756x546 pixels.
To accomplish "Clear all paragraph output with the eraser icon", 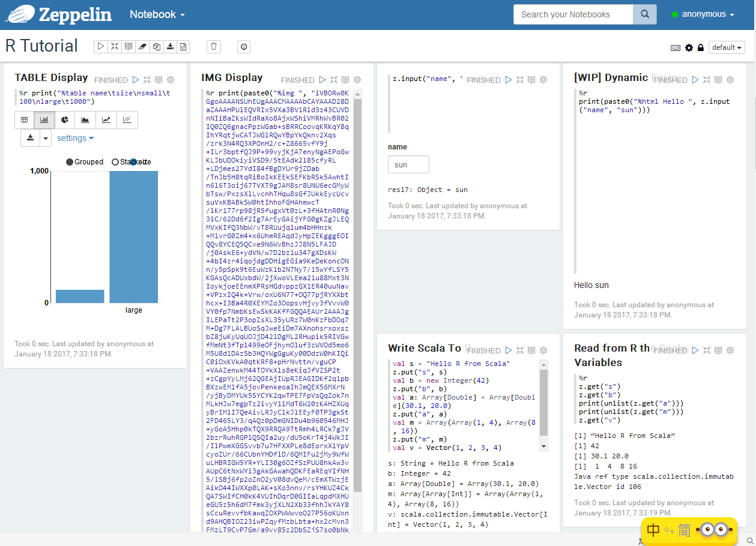I will 142,46.
